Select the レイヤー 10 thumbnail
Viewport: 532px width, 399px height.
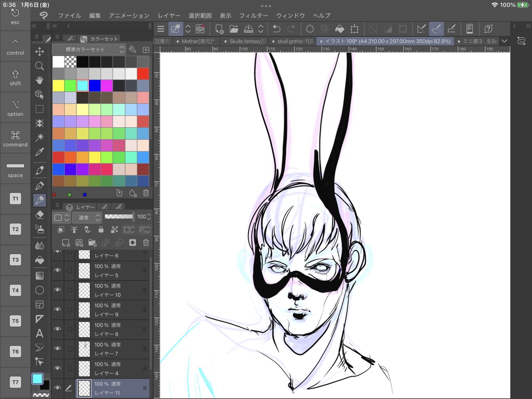point(84,290)
